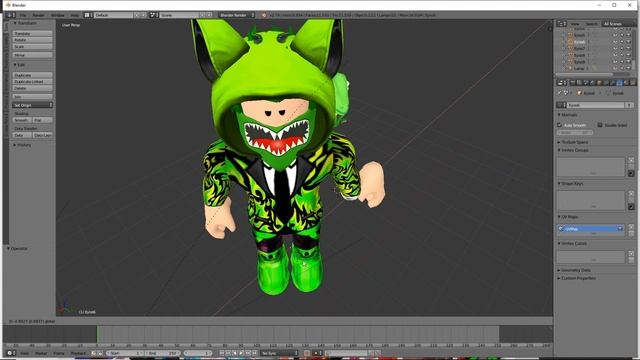Open the Set Origin dropdown
The width and height of the screenshot is (640, 360).
pyautogui.click(x=32, y=105)
